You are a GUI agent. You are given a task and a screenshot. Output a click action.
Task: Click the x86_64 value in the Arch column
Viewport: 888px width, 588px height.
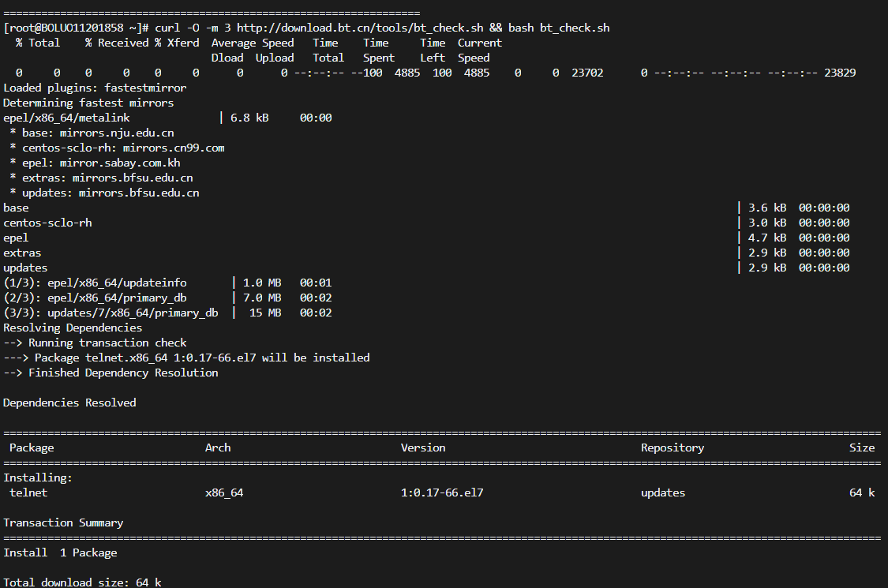tap(224, 492)
